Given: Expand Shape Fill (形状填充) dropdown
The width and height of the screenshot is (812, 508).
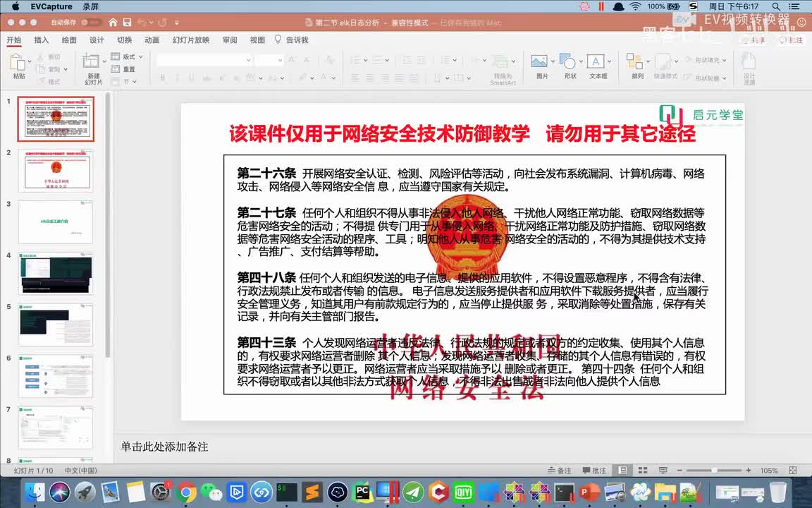Looking at the screenshot, I should 724,60.
